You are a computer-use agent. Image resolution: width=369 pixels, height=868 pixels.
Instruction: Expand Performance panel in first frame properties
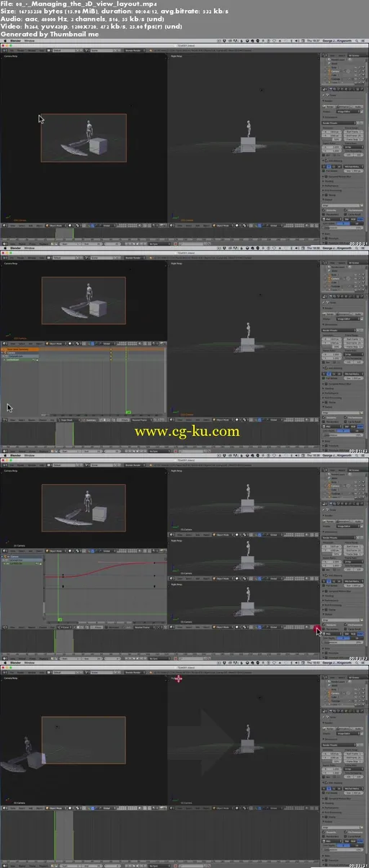[331, 186]
